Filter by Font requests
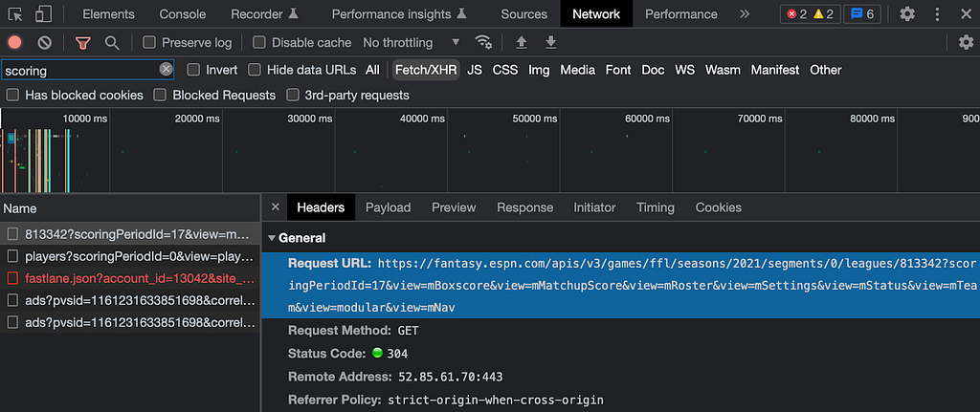 (618, 69)
